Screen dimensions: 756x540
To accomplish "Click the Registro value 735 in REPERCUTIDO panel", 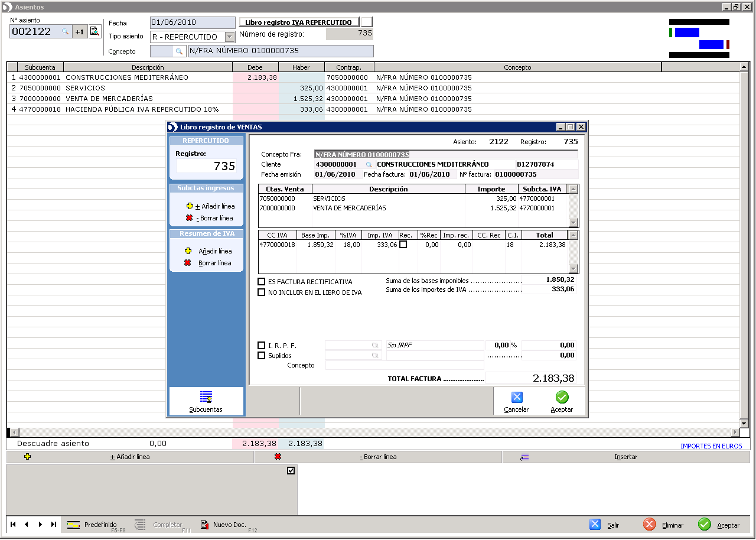I will (206, 166).
